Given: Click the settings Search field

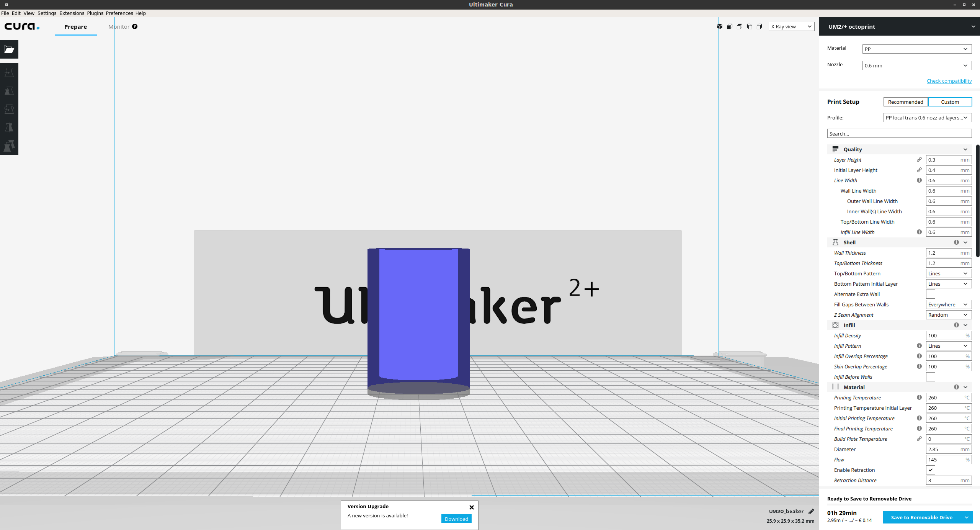Looking at the screenshot, I should tap(899, 133).
